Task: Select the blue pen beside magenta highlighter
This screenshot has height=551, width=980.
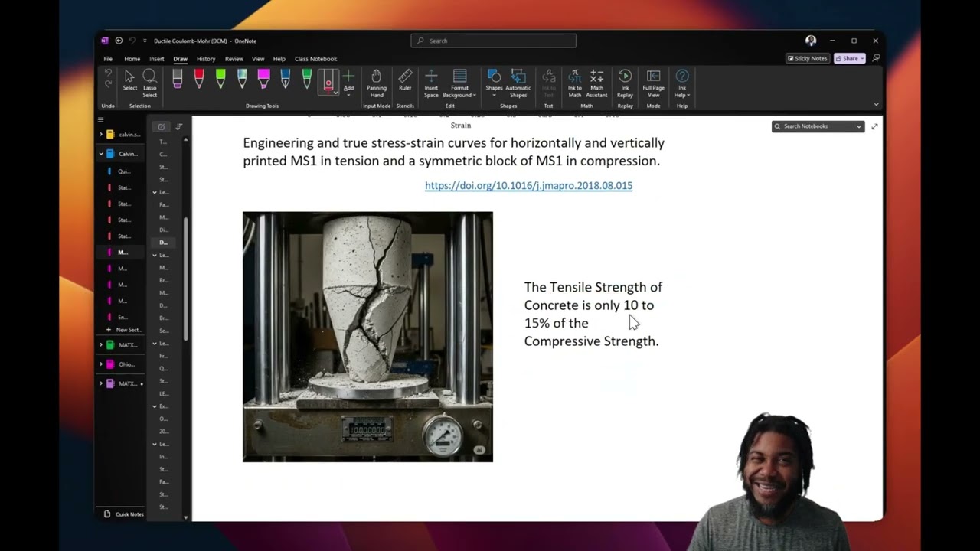Action: pyautogui.click(x=285, y=80)
